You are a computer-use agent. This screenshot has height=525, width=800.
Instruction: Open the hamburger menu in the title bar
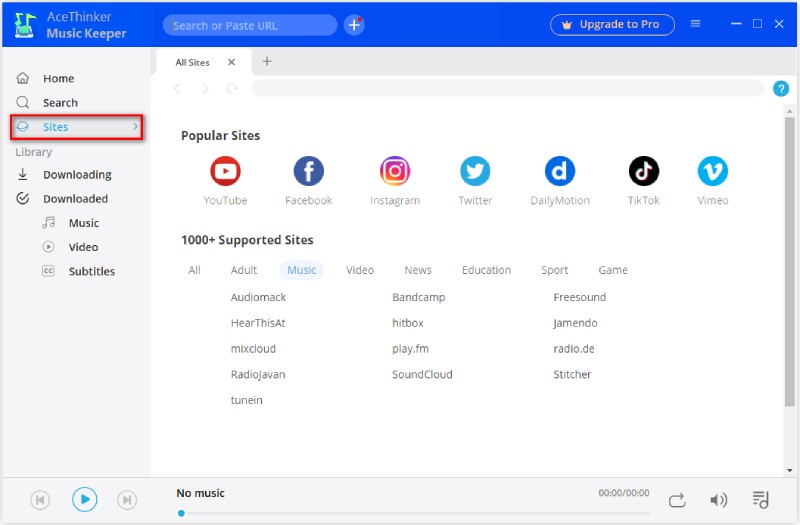click(x=695, y=23)
